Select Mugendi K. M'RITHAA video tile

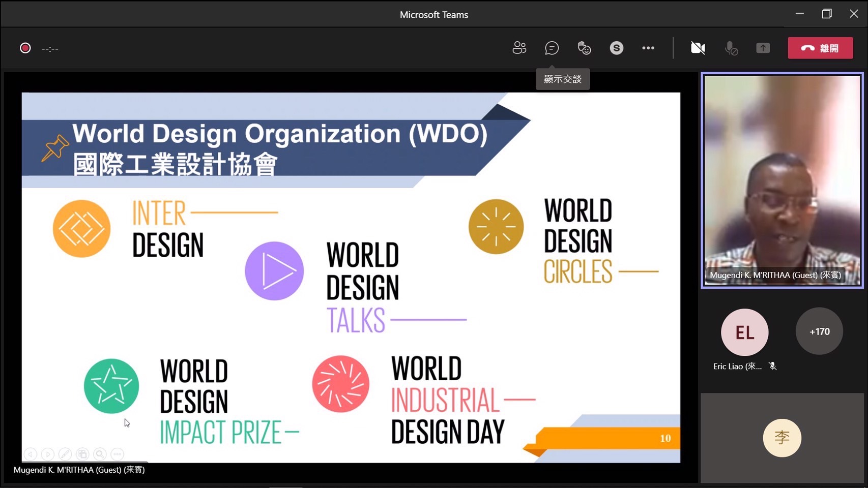[782, 180]
